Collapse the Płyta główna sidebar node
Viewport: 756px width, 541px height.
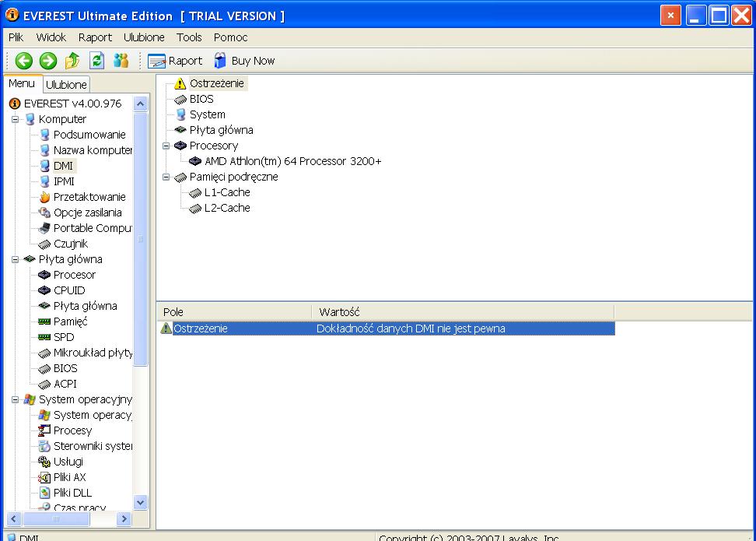coord(15,259)
